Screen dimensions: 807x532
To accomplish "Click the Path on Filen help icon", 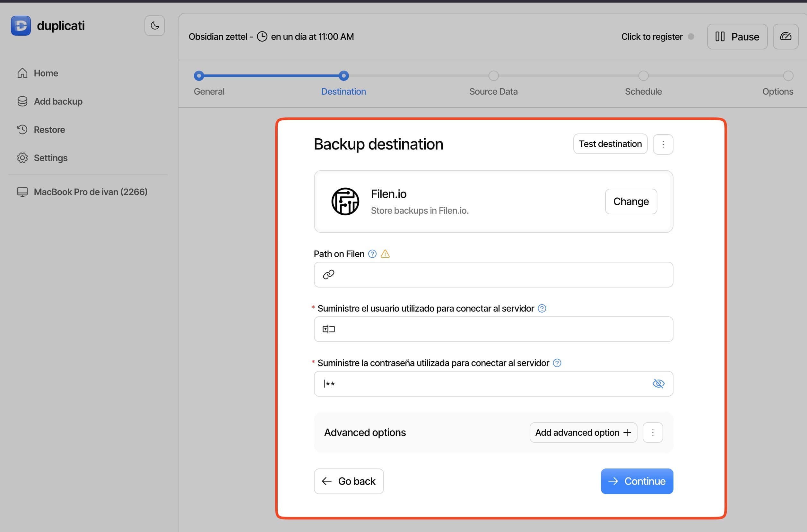I will coord(372,254).
